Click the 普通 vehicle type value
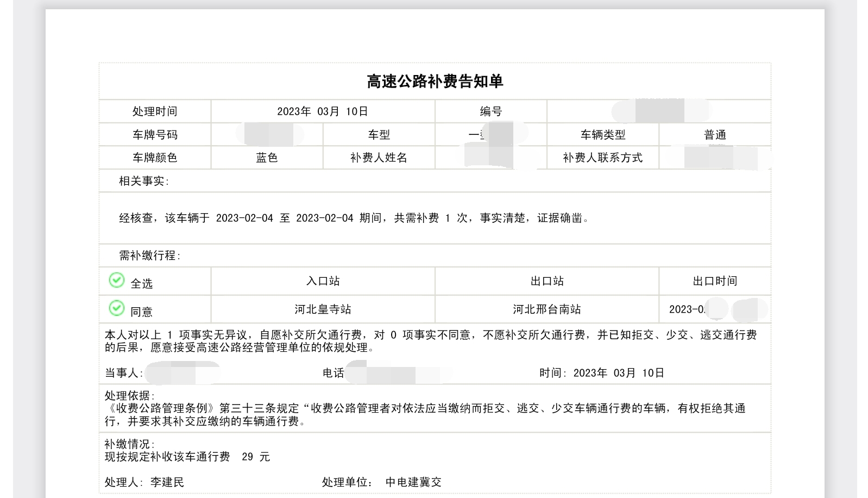868x498 pixels. tap(715, 135)
